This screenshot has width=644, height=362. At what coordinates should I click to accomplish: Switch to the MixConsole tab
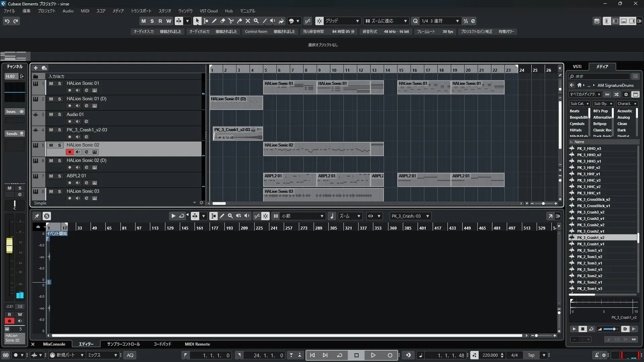pos(54,344)
